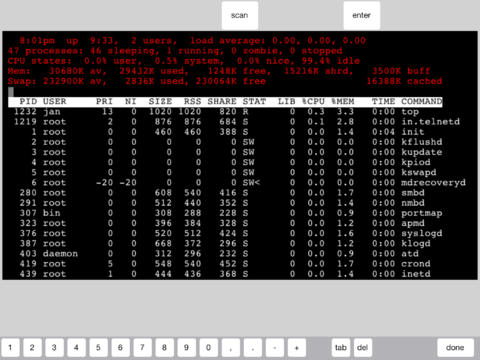Click the 'SW<' status value

(251, 183)
